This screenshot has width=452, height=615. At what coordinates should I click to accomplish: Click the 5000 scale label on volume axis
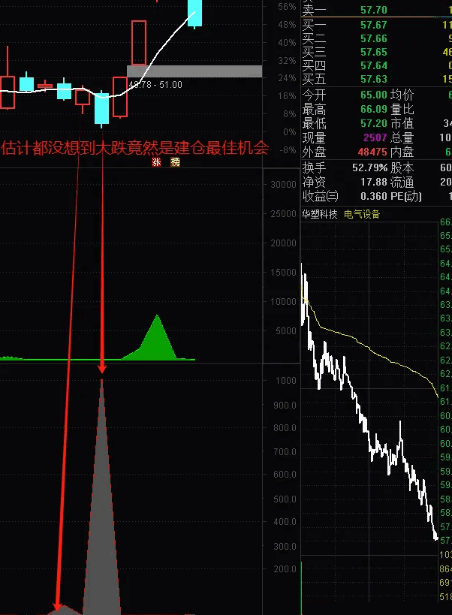[x=286, y=331]
